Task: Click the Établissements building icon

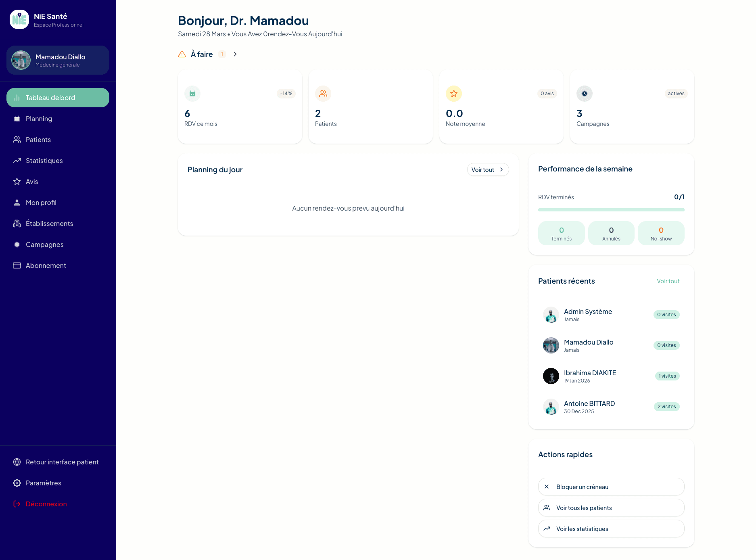Action: click(x=17, y=224)
